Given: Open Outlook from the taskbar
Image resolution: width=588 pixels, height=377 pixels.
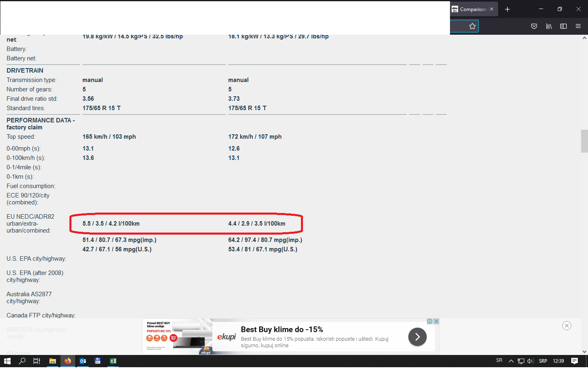Looking at the screenshot, I should pyautogui.click(x=83, y=361).
